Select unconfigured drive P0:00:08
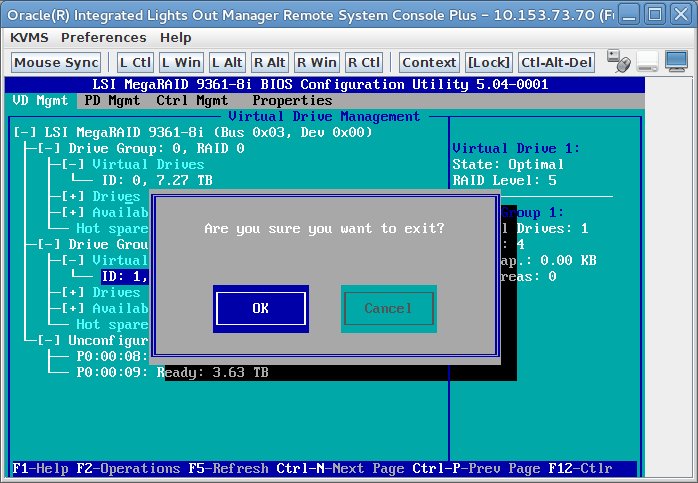 click(112, 357)
